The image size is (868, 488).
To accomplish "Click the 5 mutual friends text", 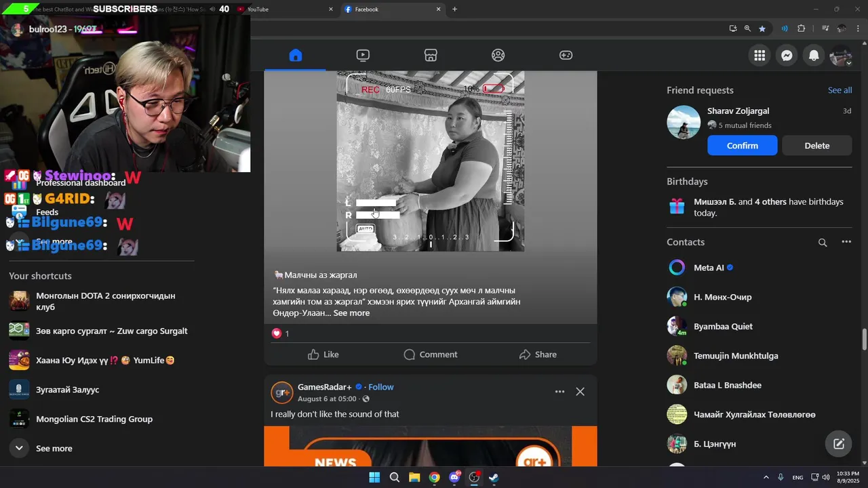I will pos(745,125).
